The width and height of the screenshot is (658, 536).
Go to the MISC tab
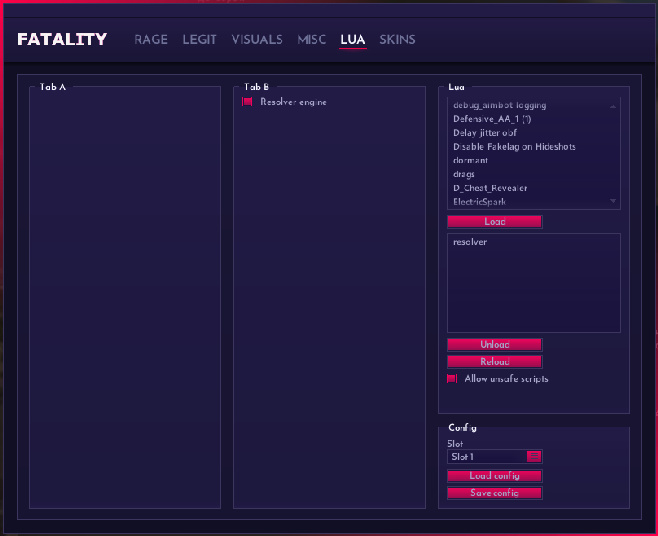[x=311, y=39]
